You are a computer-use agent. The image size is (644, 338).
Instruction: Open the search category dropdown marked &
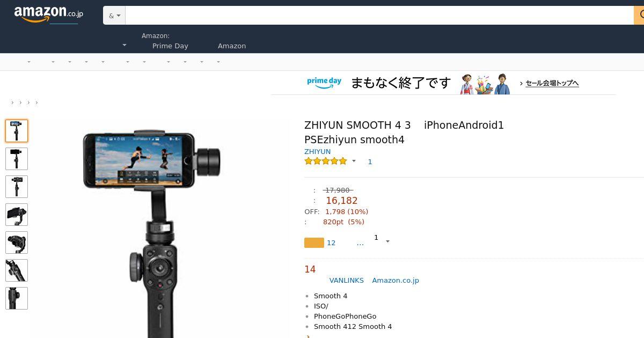click(x=114, y=16)
